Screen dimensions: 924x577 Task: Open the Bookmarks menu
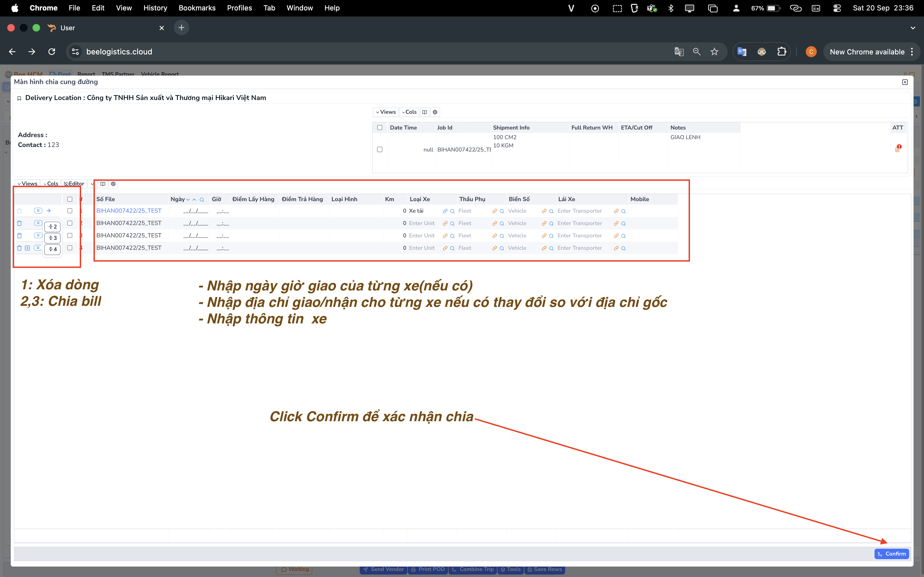click(x=197, y=8)
